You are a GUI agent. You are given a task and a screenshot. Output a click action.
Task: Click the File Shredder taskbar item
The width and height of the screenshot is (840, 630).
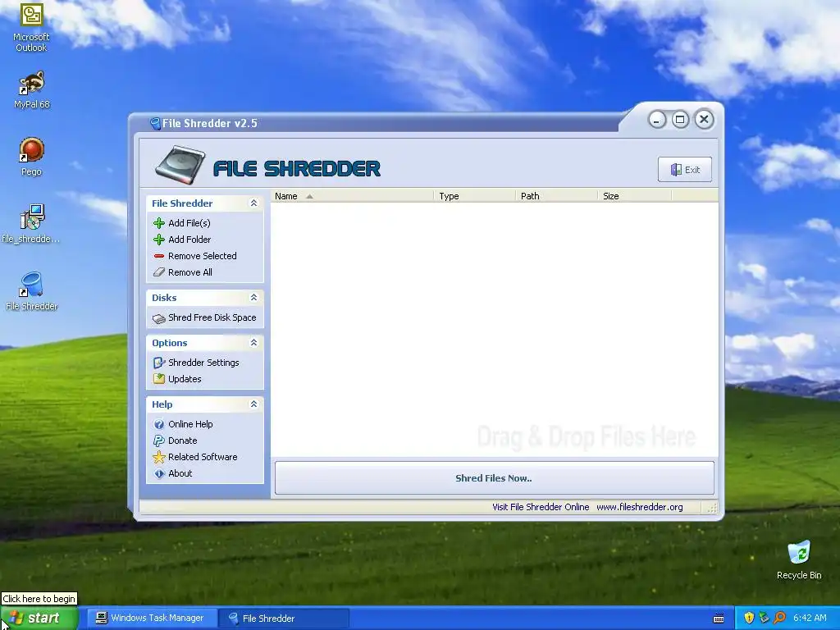point(284,619)
